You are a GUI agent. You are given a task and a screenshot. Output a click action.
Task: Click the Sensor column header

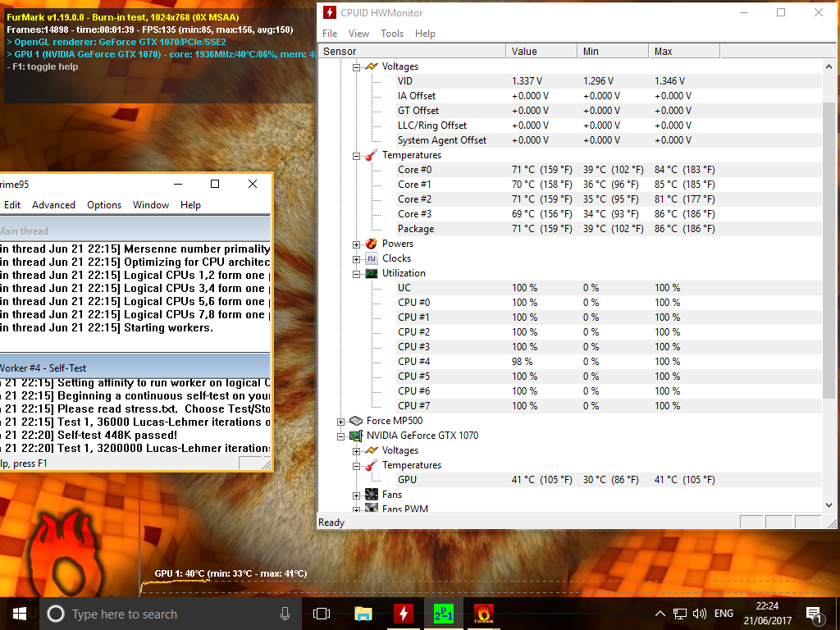click(412, 51)
